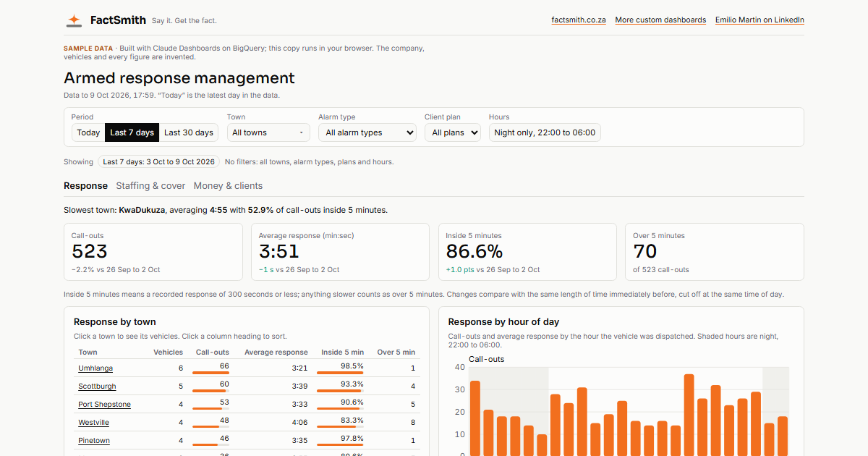The height and width of the screenshot is (456, 868).
Task: Click the Over 5 minutes 70 card
Action: (x=715, y=252)
